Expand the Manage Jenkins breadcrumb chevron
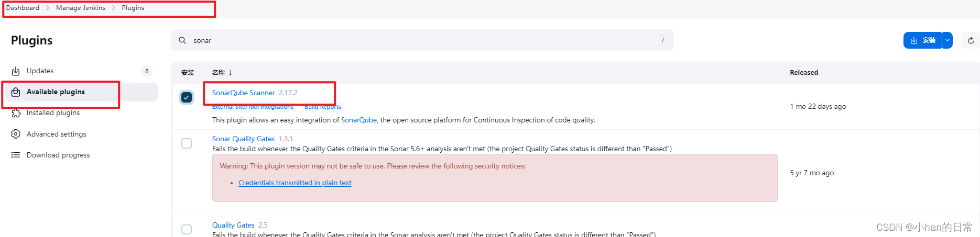 point(114,8)
